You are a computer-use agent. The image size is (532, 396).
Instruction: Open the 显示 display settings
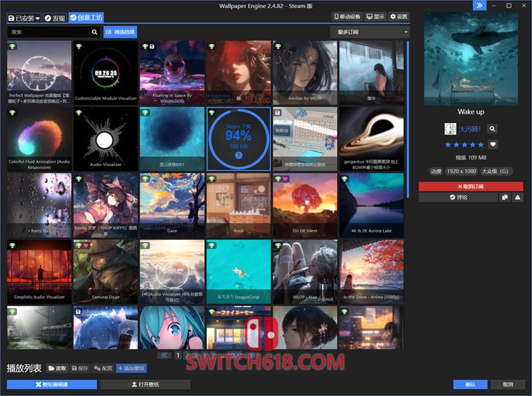coord(375,17)
